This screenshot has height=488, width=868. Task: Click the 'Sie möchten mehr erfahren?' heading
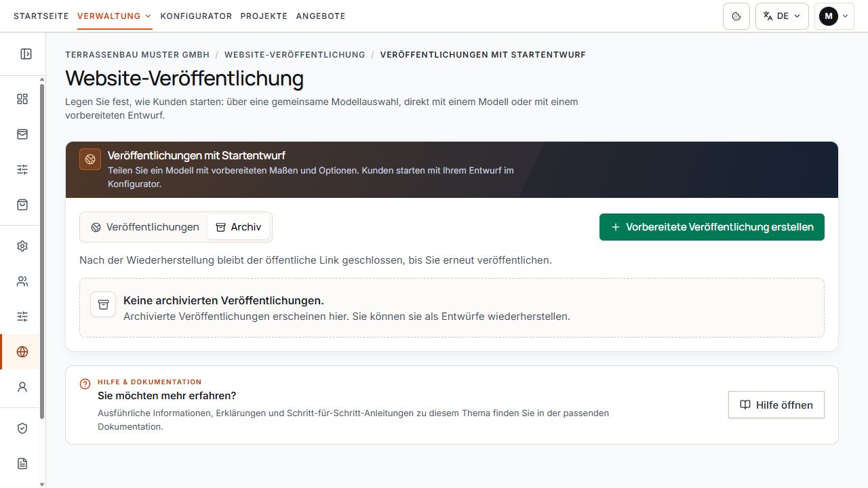(x=167, y=396)
